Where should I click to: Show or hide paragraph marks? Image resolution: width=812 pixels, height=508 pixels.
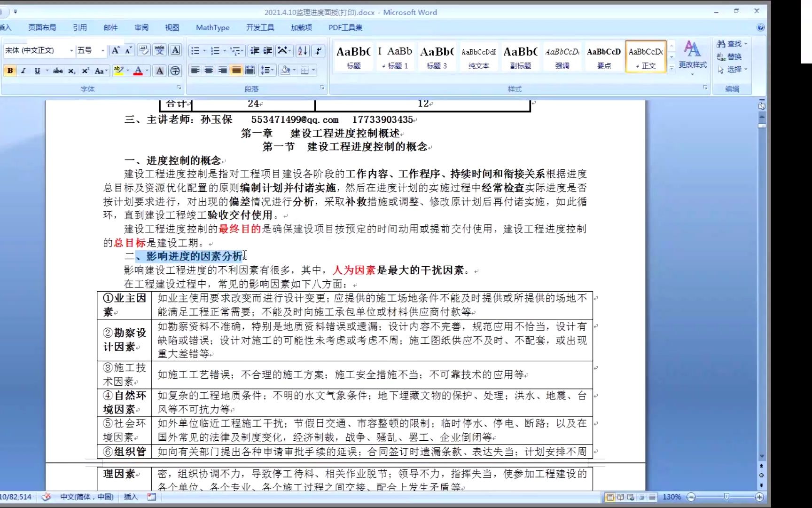tap(318, 50)
